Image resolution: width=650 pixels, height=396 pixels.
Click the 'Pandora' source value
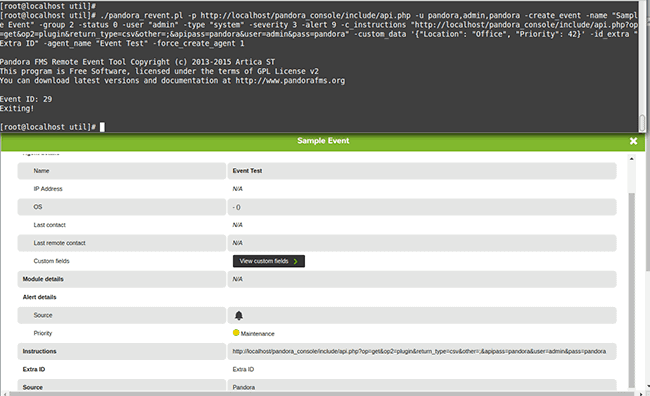(x=244, y=387)
